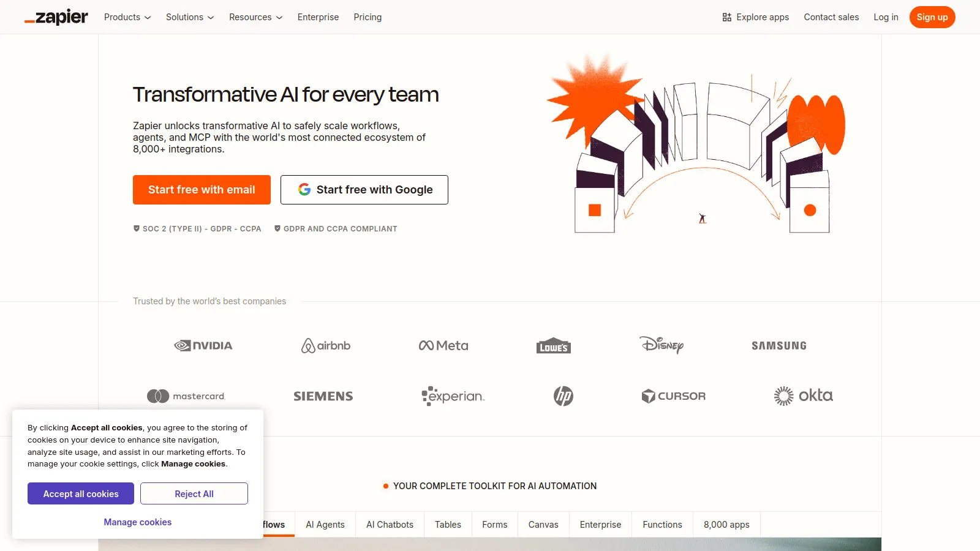Expand the Products dropdown menu
Image resolution: width=980 pixels, height=551 pixels.
point(127,17)
